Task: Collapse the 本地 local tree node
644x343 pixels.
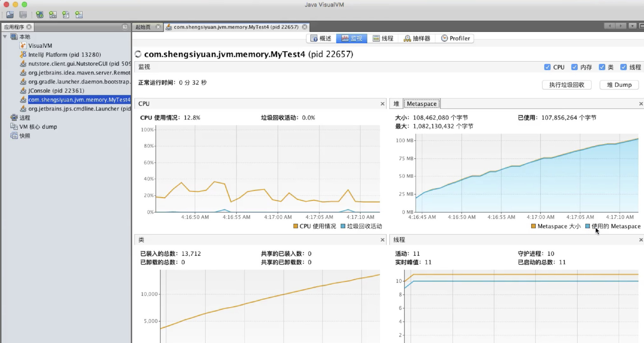Action: click(5, 37)
